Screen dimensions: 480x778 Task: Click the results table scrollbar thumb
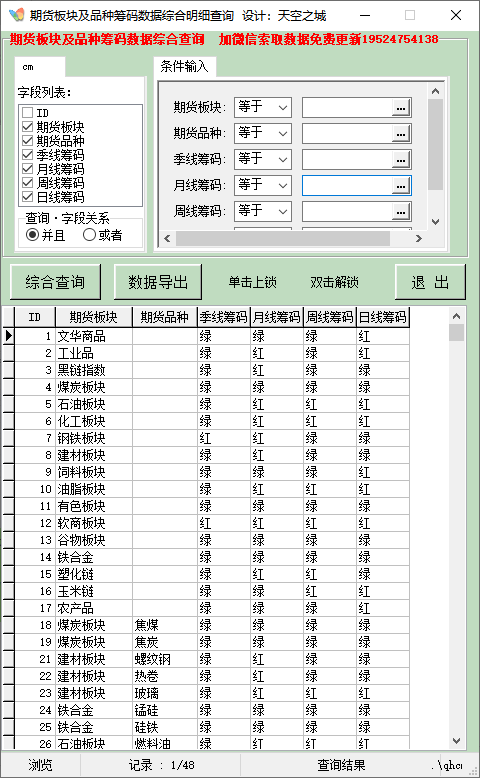[x=456, y=332]
